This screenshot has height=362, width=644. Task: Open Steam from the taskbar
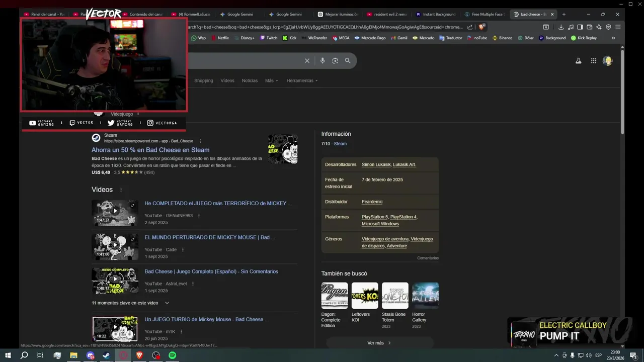[x=106, y=355]
